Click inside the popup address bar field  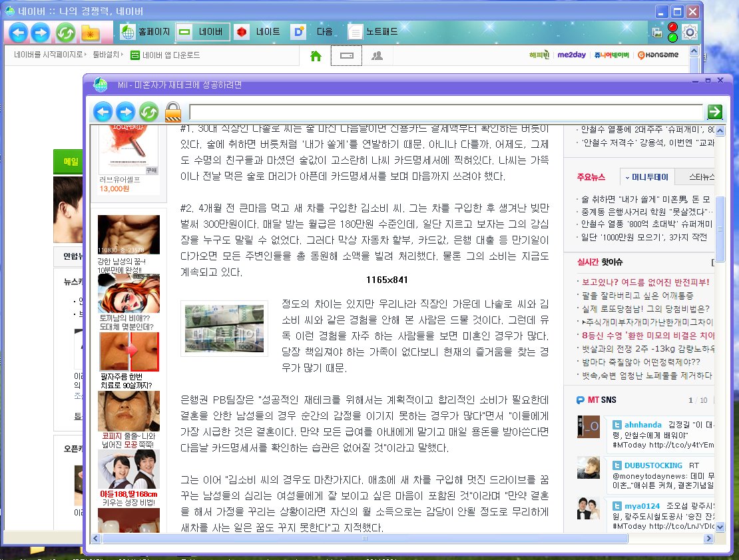(446, 112)
